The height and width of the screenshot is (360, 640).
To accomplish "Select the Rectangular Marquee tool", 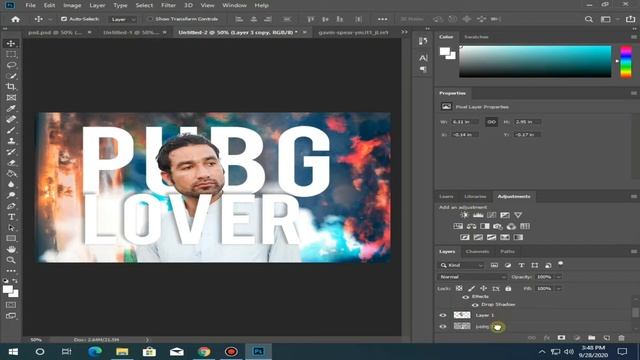I will pyautogui.click(x=11, y=54).
